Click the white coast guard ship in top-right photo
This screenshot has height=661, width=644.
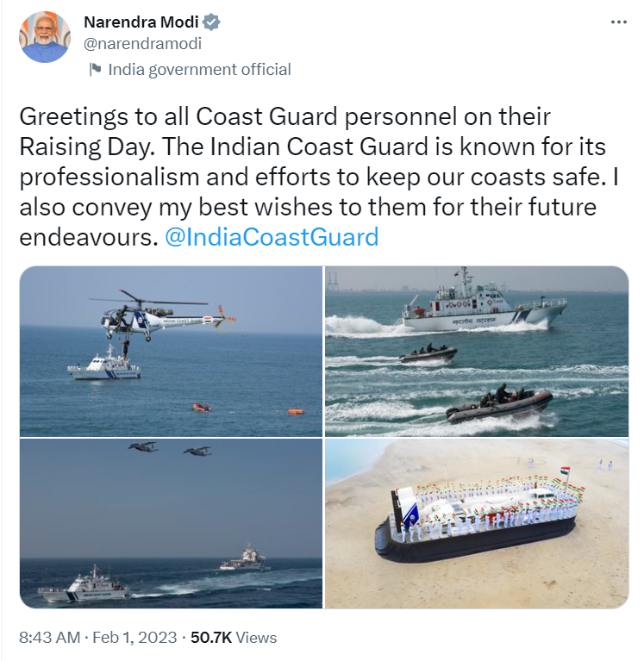click(x=485, y=303)
